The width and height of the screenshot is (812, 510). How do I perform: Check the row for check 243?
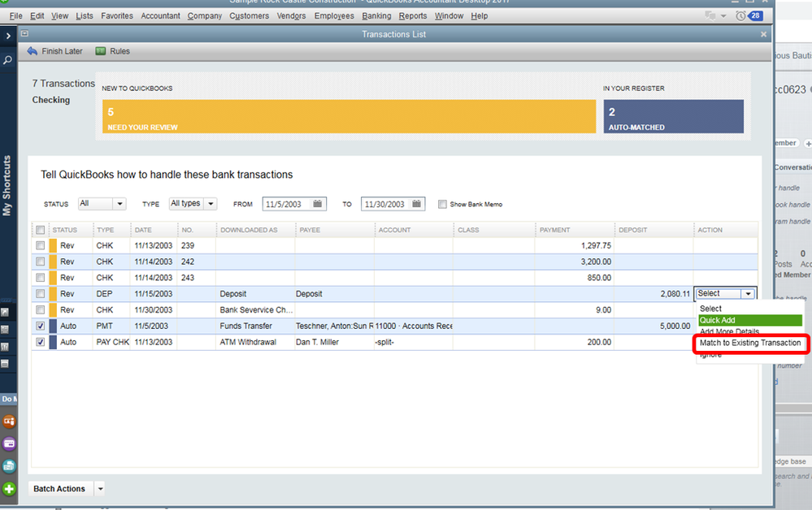40,278
